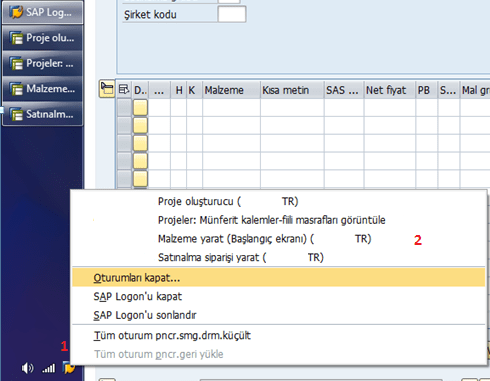
Task: Click the third row status icon in D.. column
Action: [140, 143]
